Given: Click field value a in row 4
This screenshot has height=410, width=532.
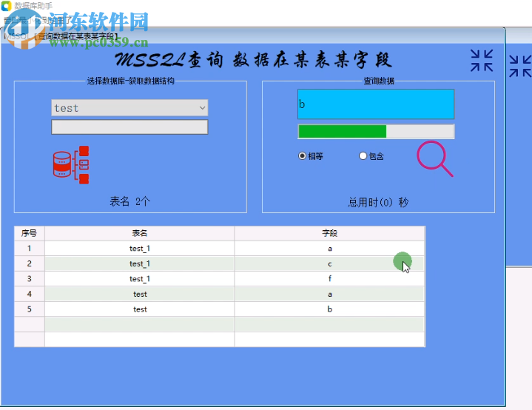Looking at the screenshot, I should [329, 294].
